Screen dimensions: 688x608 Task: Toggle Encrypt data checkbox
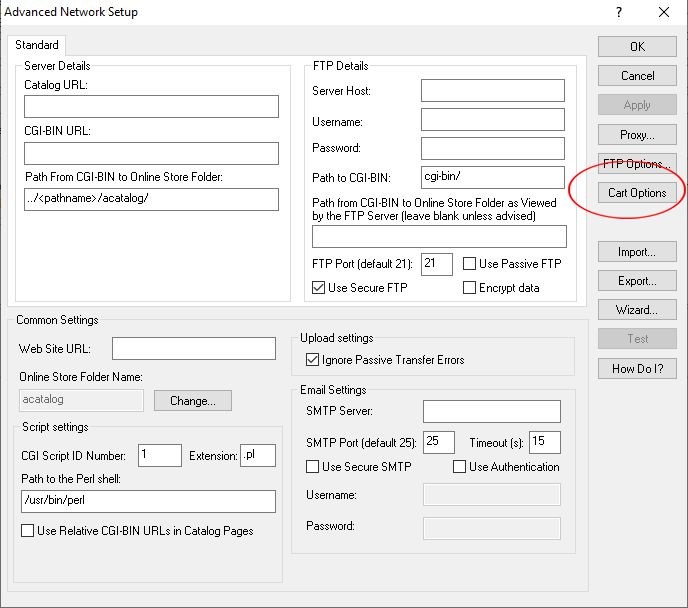[470, 288]
